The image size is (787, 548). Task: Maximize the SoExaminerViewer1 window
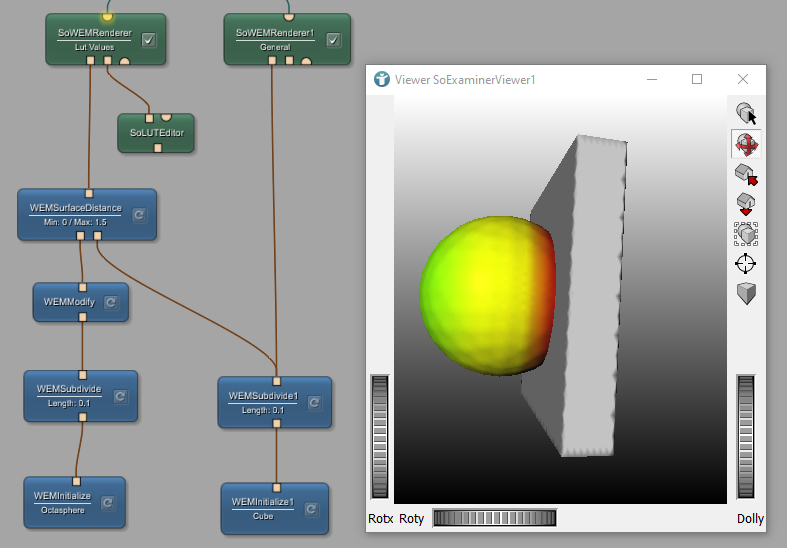697,79
